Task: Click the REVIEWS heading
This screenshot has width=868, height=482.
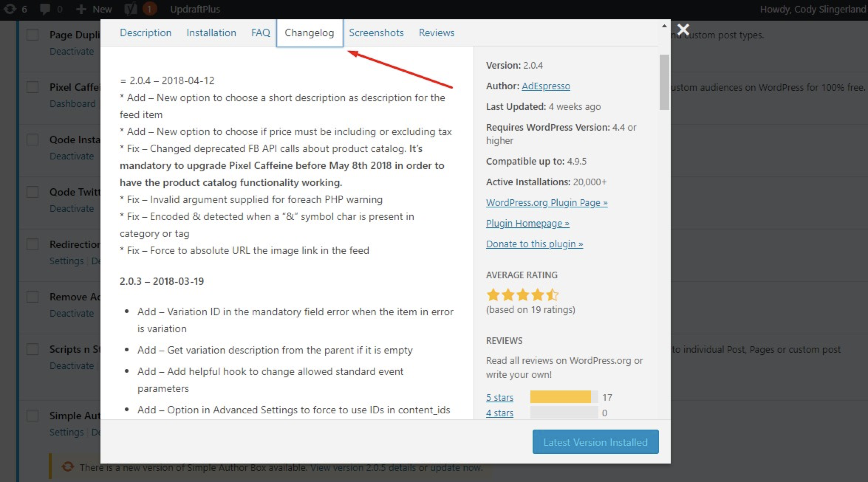Action: pos(504,341)
